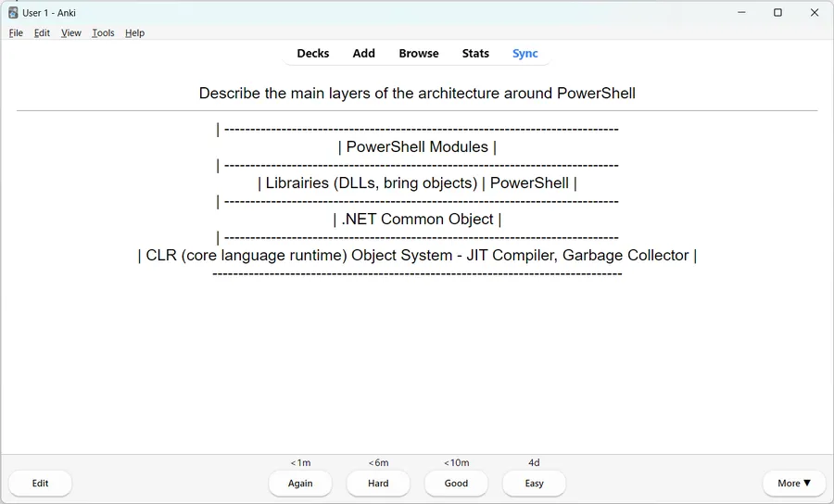Rate the card Easy
834x504 pixels.
[534, 484]
